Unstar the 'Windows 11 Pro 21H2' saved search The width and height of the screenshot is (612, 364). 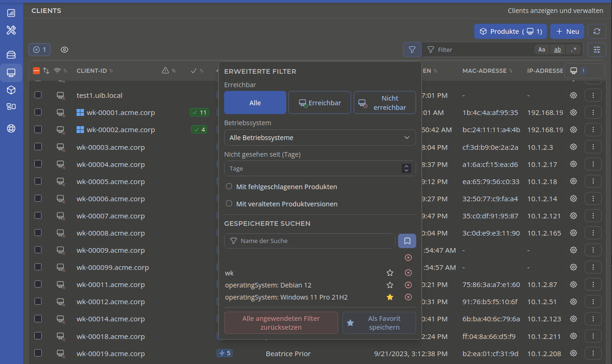pos(390,297)
